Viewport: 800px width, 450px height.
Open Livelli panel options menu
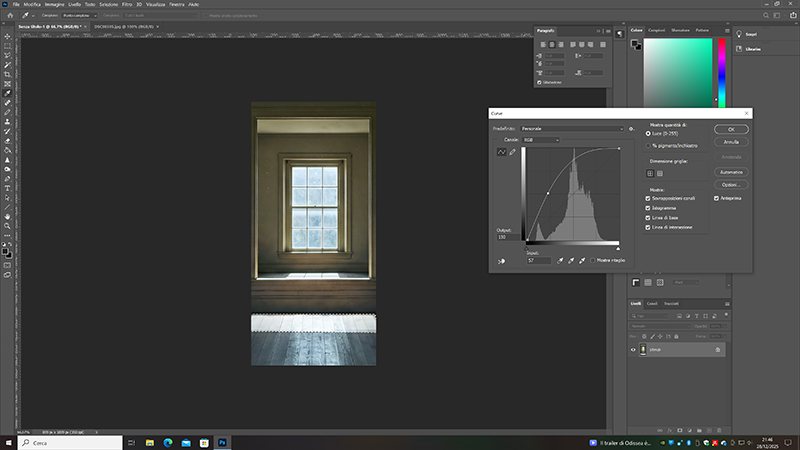pyautogui.click(x=727, y=304)
